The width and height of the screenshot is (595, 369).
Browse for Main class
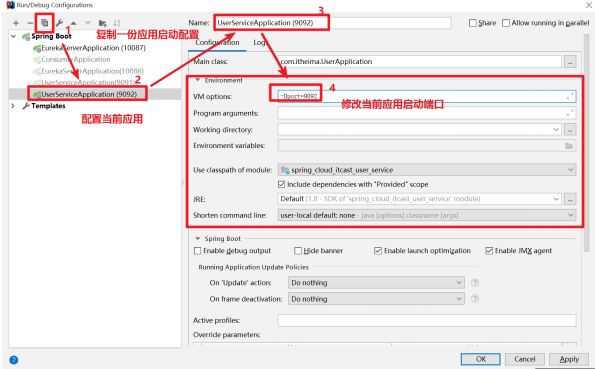(570, 62)
